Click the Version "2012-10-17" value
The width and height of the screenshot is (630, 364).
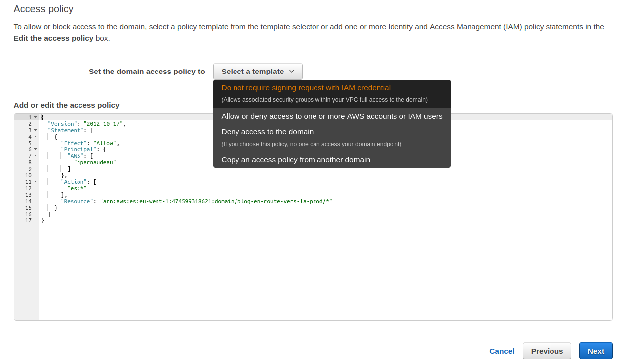(x=104, y=124)
